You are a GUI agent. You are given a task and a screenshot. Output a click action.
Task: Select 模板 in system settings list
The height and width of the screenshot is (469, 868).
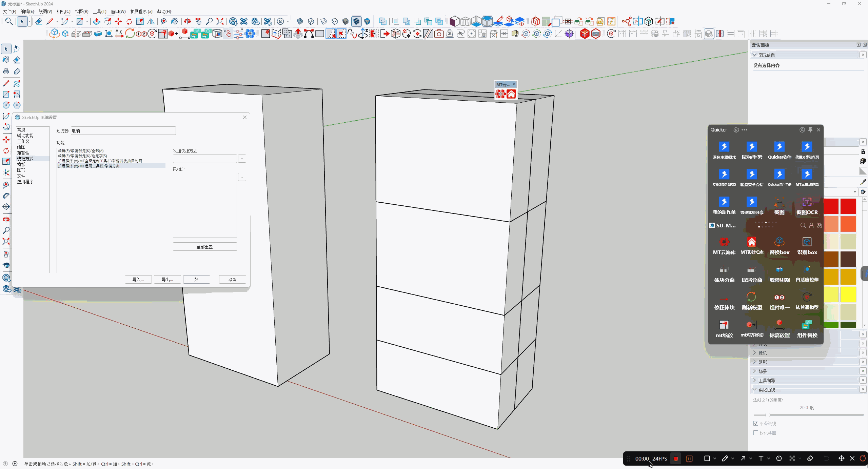pyautogui.click(x=21, y=164)
